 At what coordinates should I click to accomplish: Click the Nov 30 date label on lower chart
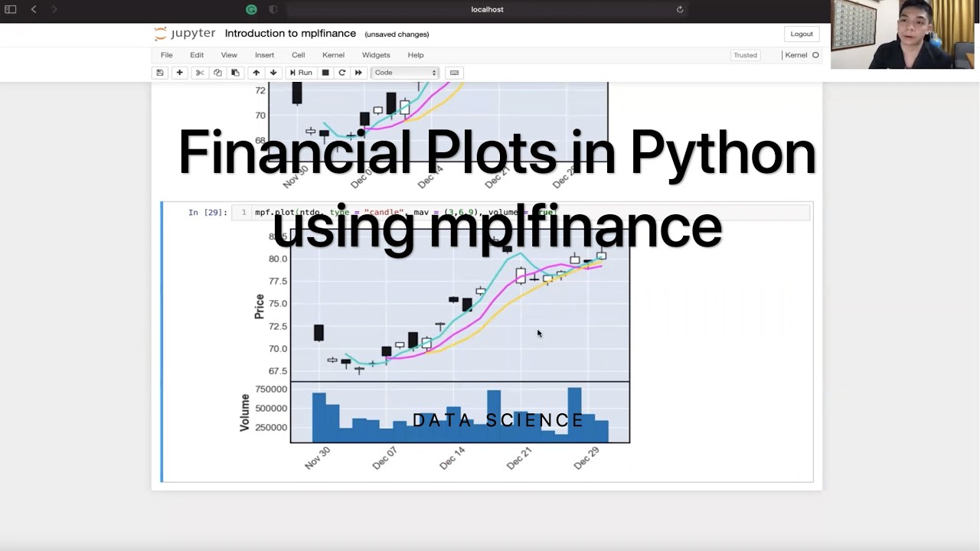pyautogui.click(x=317, y=458)
